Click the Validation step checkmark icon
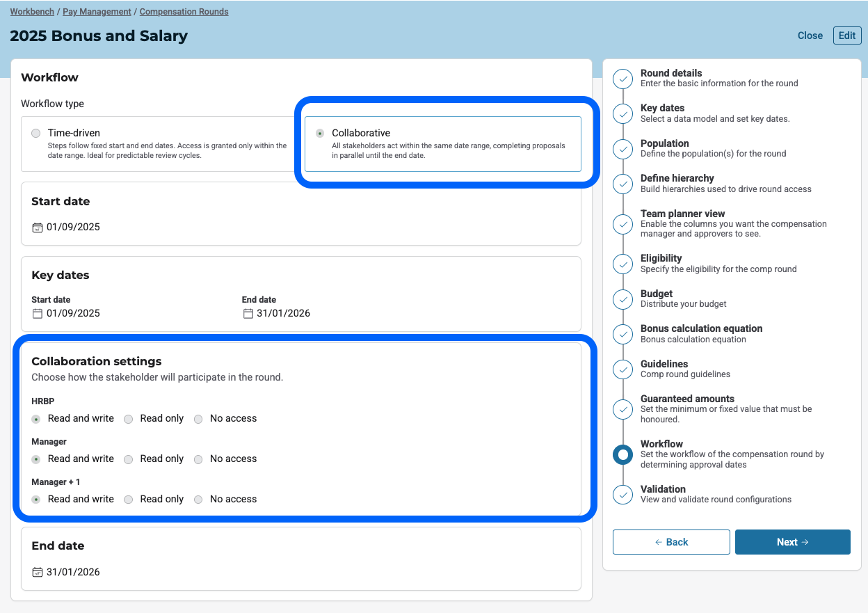The width and height of the screenshot is (868, 613). tap(623, 495)
